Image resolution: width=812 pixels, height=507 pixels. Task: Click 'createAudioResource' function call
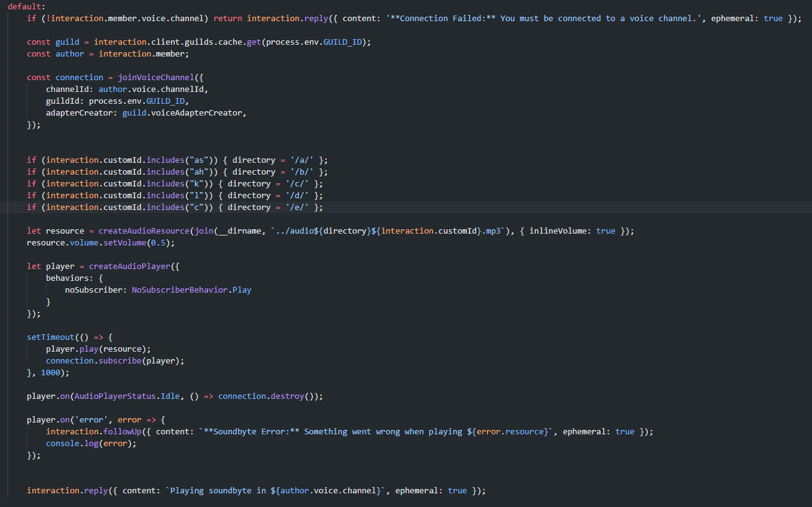(x=144, y=231)
